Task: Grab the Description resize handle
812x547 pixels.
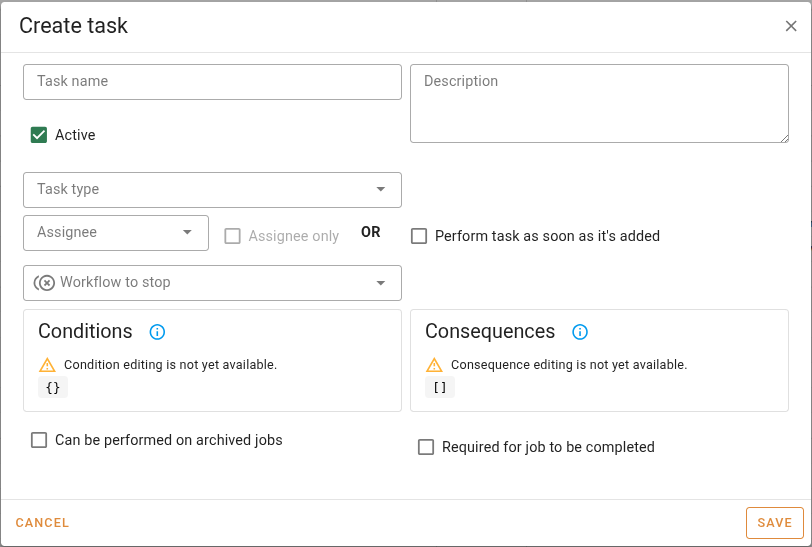Action: [x=785, y=138]
